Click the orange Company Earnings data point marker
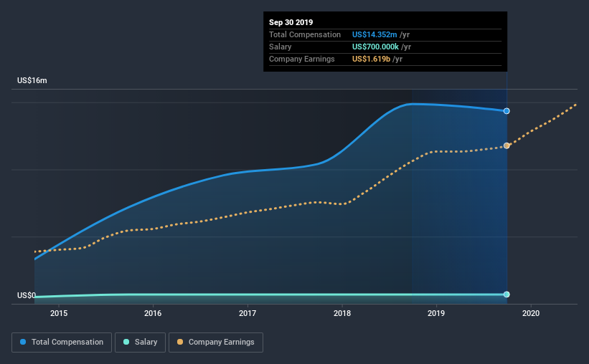 [506, 145]
